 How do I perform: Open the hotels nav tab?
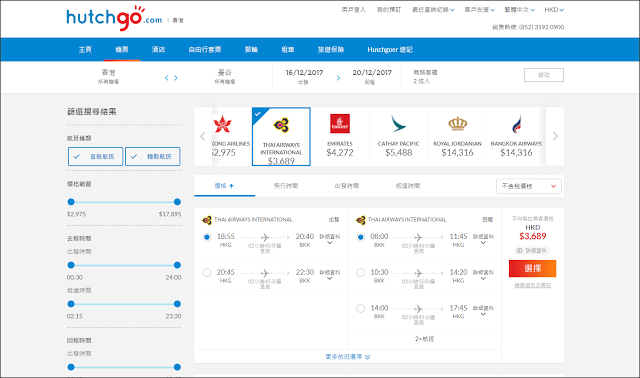coord(158,49)
